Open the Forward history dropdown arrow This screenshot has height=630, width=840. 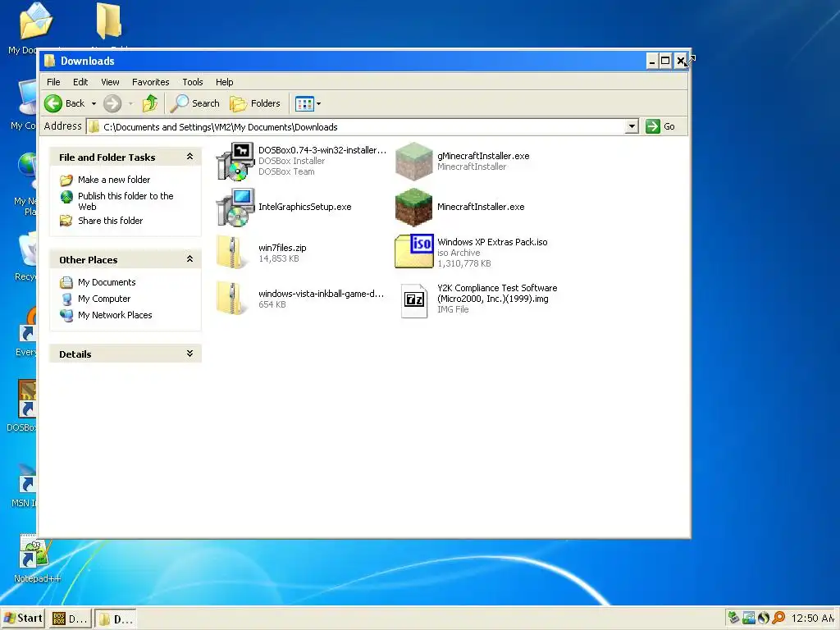[x=130, y=104]
